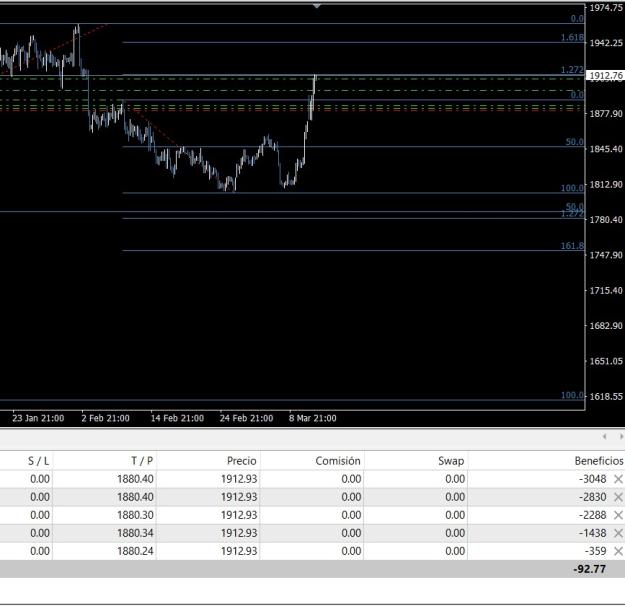Click the 1682.90 price scale label

tap(606, 326)
